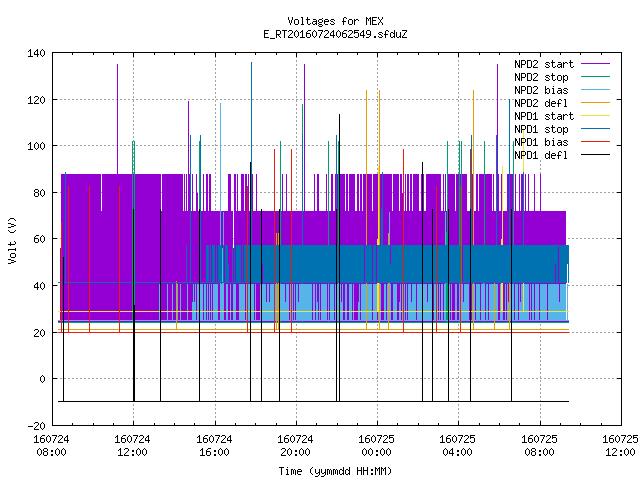640x480 pixels.
Task: Click y-axis tick label 60
Action: click(x=39, y=239)
